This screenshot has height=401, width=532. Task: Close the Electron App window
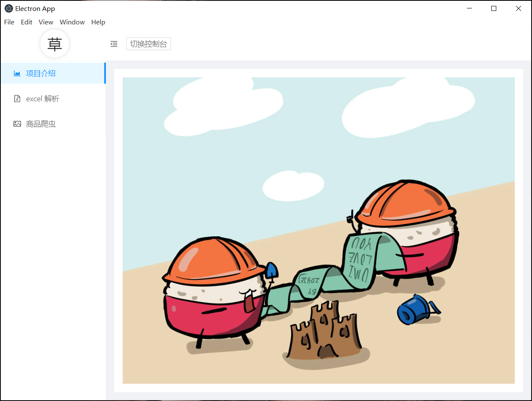click(519, 8)
